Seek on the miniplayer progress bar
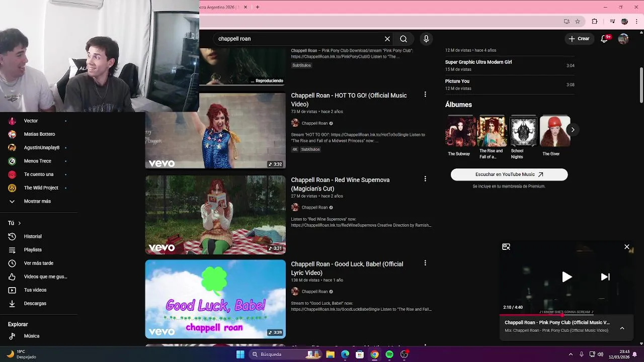The image size is (644, 362). [x=567, y=315]
